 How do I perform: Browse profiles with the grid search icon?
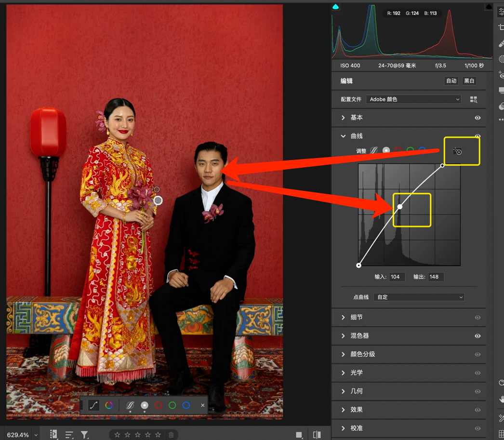coord(474,100)
